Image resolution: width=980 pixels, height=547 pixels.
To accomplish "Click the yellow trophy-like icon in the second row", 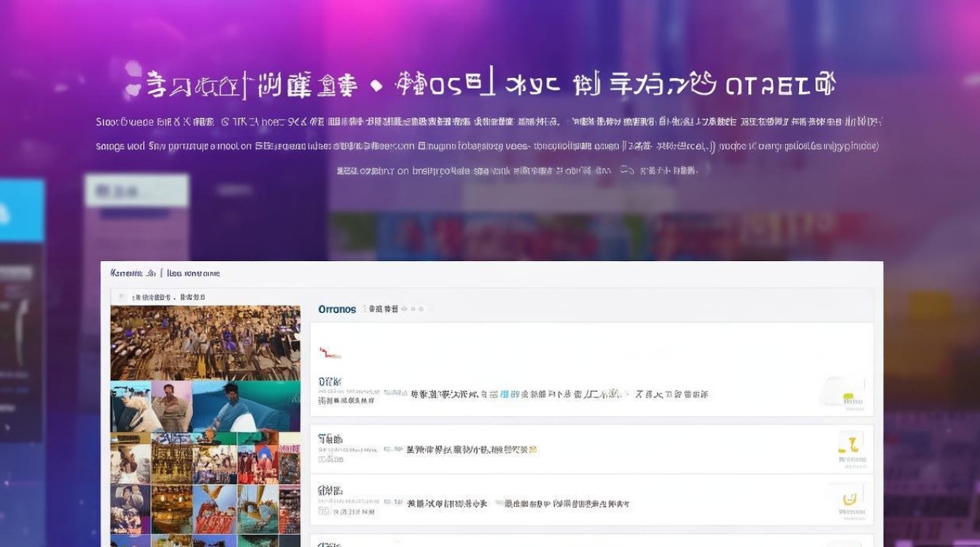I will pyautogui.click(x=849, y=444).
